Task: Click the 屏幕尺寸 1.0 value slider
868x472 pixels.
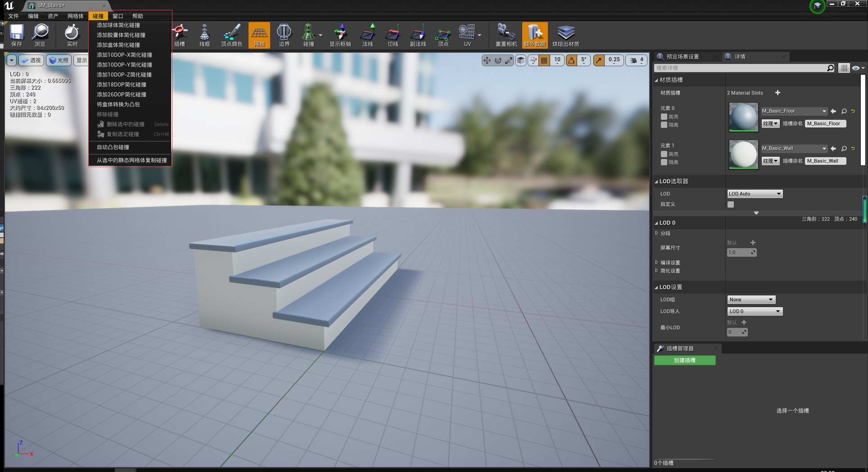Action: pos(741,252)
